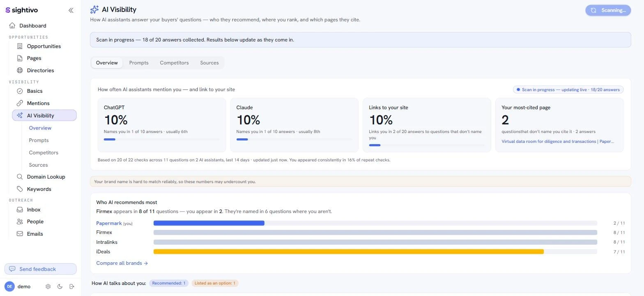Viewport: 644px width, 296px height.
Task: Log out using the exit icon
Action: (x=72, y=287)
